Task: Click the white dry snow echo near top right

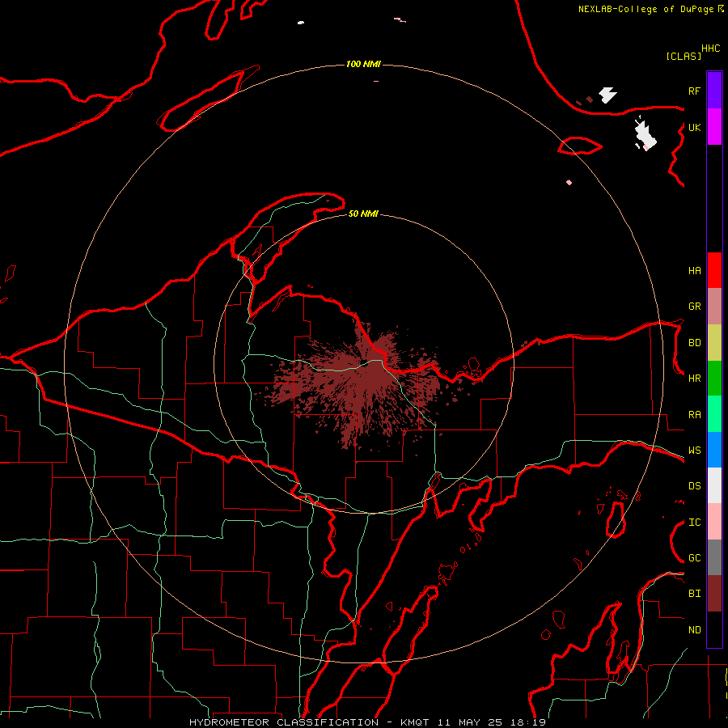Action: click(x=645, y=134)
